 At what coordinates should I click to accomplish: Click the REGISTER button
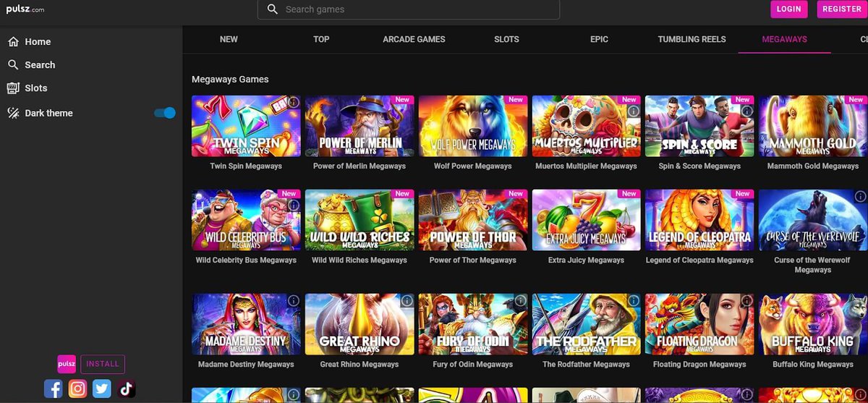tap(842, 9)
